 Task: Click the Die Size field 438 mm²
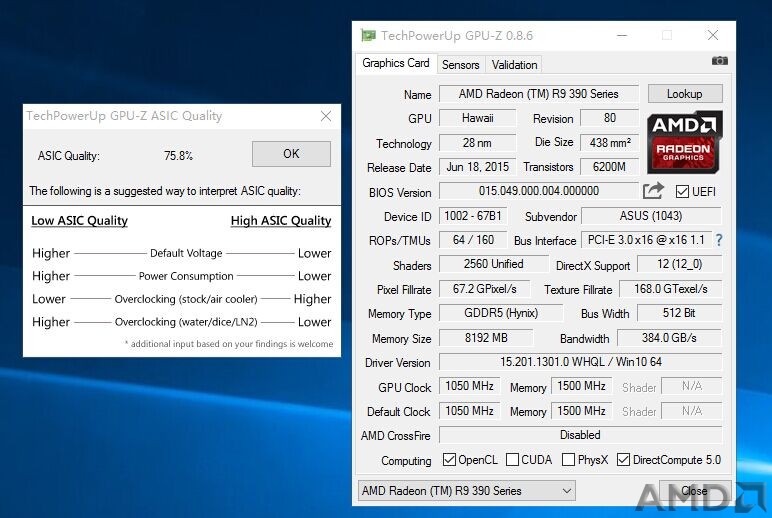pyautogui.click(x=610, y=143)
